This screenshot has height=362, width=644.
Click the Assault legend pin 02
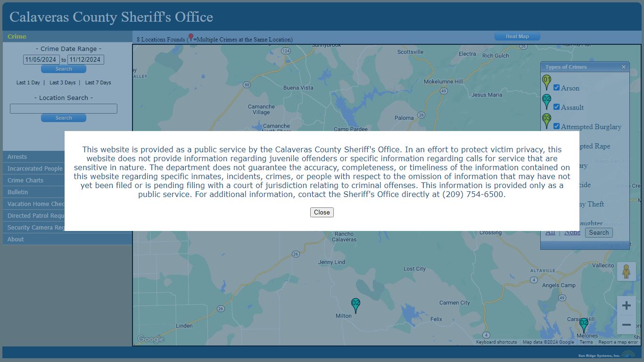[546, 102]
